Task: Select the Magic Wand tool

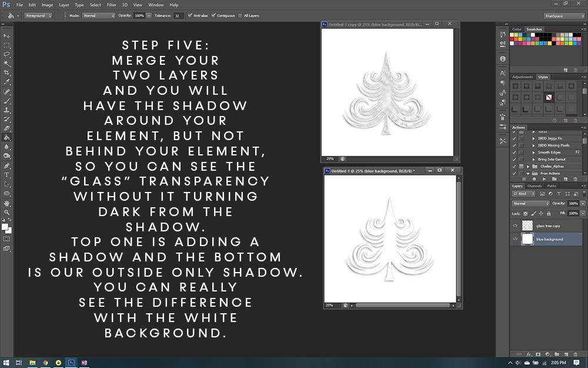Action: click(6, 64)
